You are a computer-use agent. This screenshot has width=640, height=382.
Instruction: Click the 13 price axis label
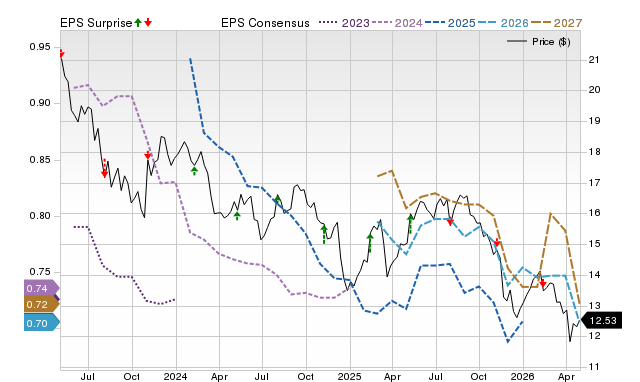[594, 305]
